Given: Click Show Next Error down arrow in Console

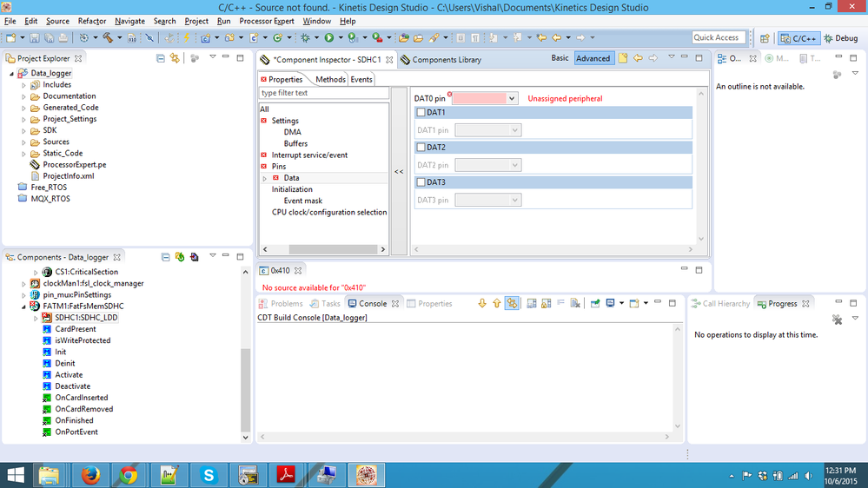Looking at the screenshot, I should (x=482, y=303).
